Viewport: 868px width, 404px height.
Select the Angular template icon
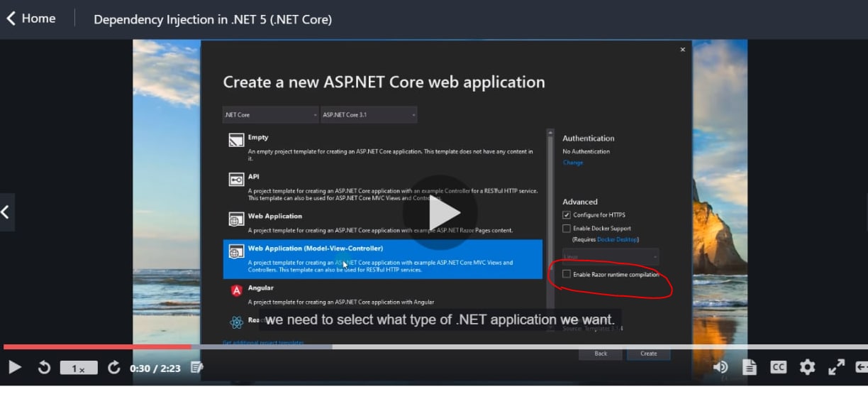pyautogui.click(x=236, y=290)
